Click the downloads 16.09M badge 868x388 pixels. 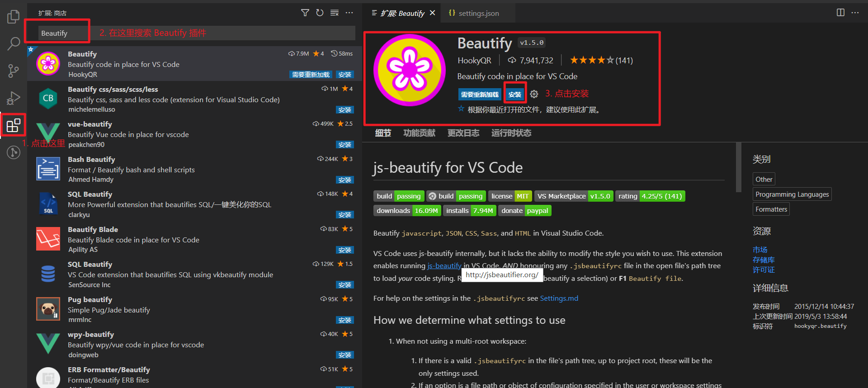coord(407,211)
